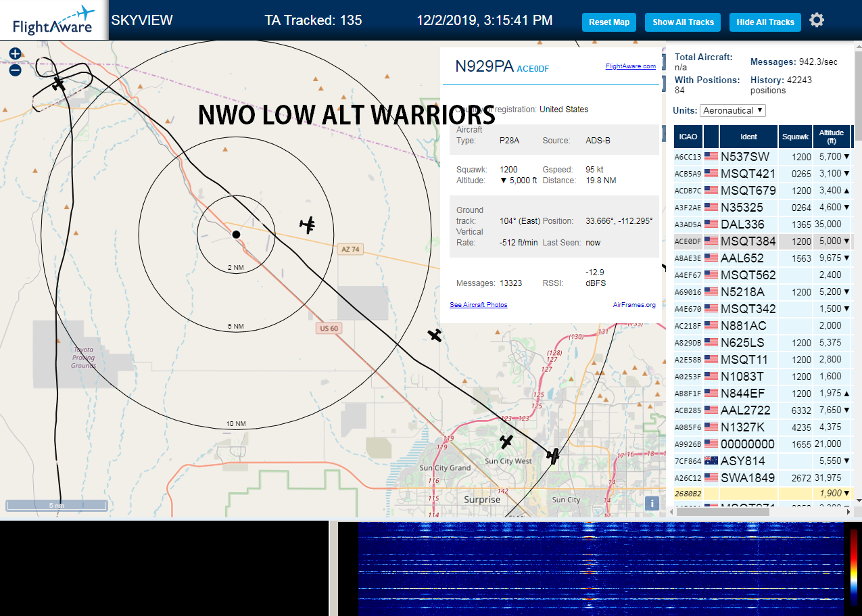862x616 pixels.
Task: Select the aircraft icon below US 60
Action: click(435, 335)
